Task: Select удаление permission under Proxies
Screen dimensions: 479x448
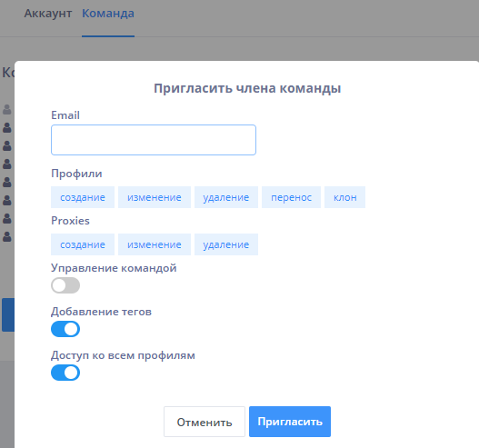Action: (x=226, y=244)
